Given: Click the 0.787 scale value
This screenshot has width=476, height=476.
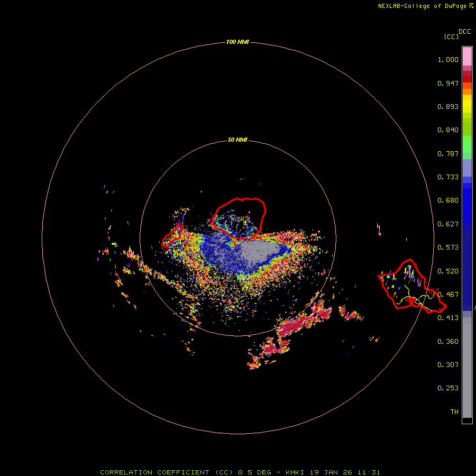Looking at the screenshot, I should tap(448, 153).
